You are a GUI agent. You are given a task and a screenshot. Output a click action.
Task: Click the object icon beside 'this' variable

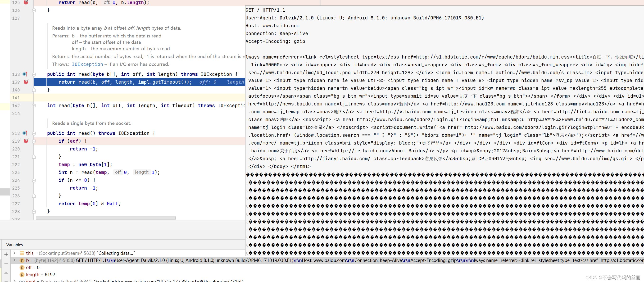click(22, 253)
